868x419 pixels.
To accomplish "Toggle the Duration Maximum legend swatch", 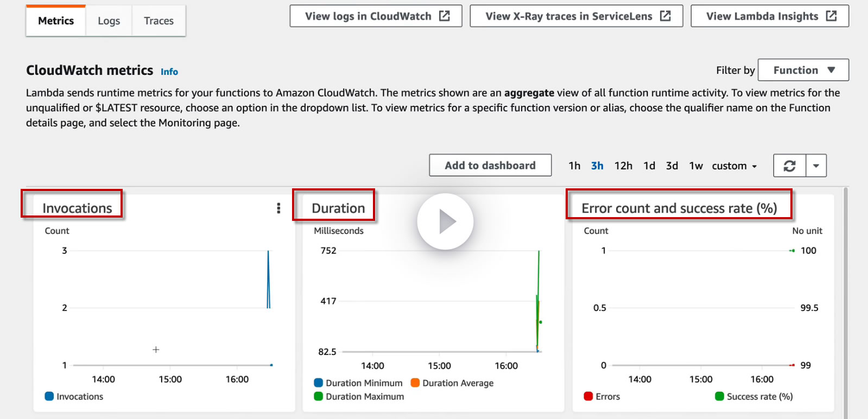I will point(319,396).
